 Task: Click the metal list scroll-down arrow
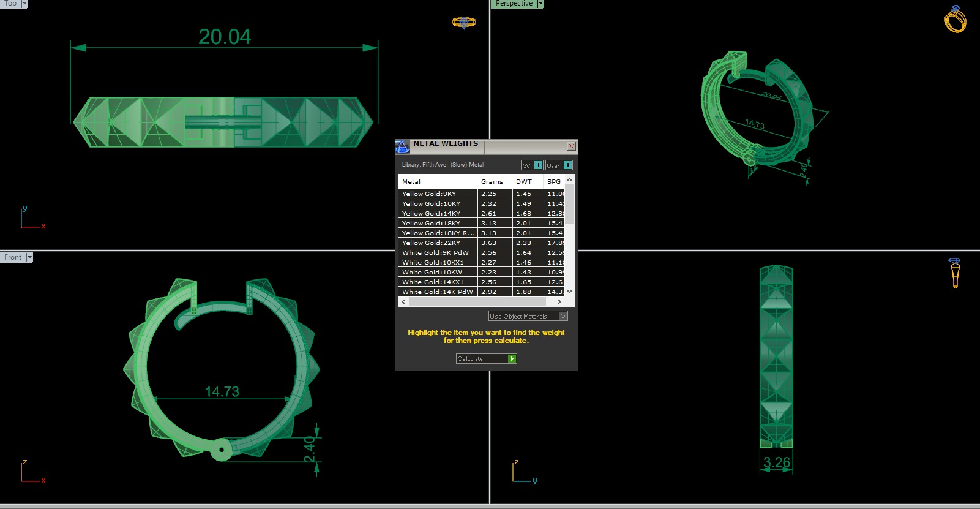click(570, 292)
